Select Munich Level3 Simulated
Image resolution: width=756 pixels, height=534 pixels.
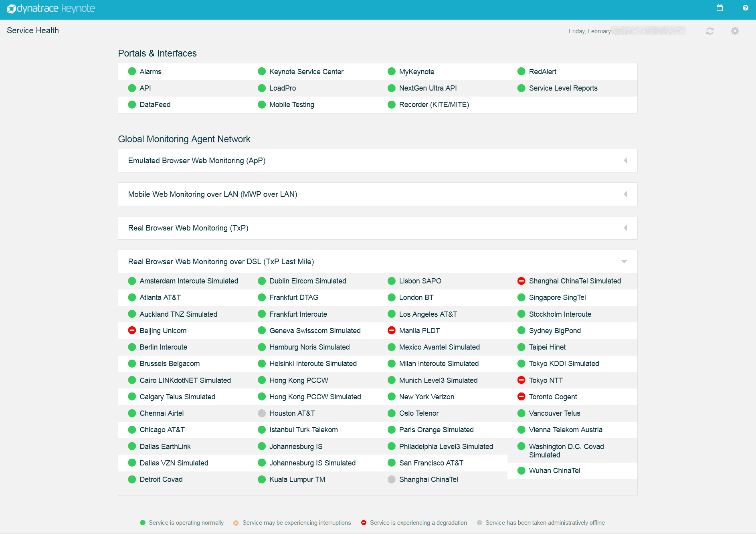coord(438,380)
